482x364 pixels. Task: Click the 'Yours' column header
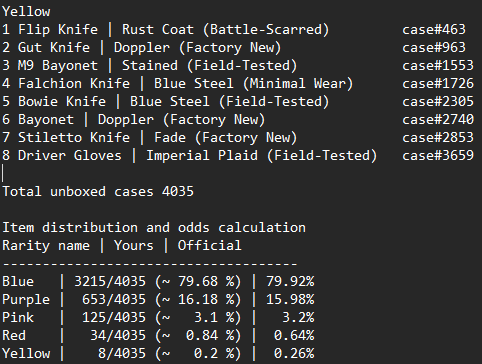(134, 246)
